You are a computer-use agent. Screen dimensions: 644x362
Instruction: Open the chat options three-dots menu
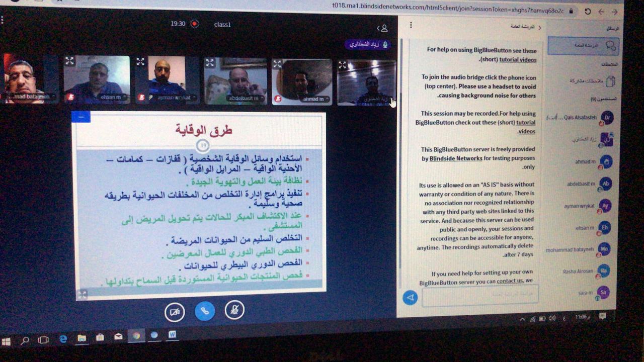coord(411,25)
